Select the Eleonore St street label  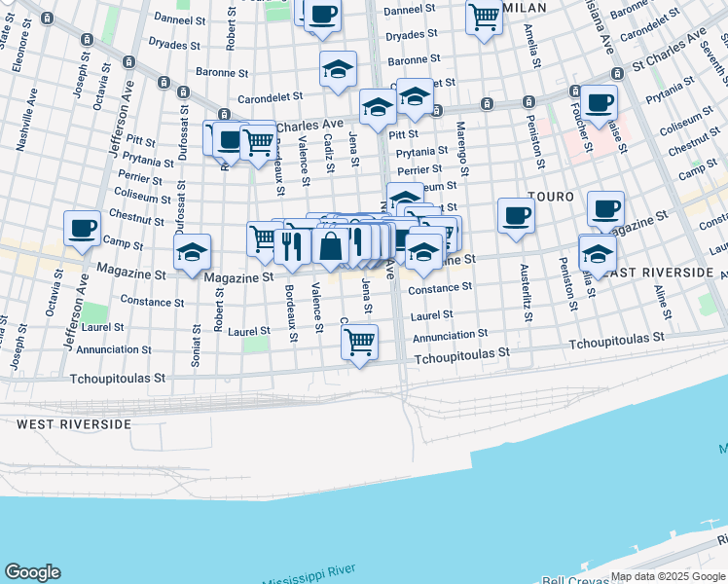21,46
